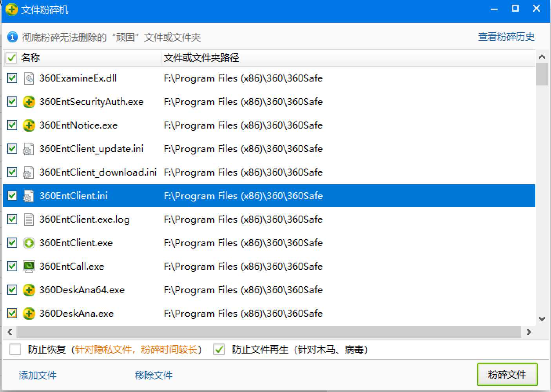Click the 360DeskAna64.exe application icon
551x392 pixels.
tap(29, 290)
